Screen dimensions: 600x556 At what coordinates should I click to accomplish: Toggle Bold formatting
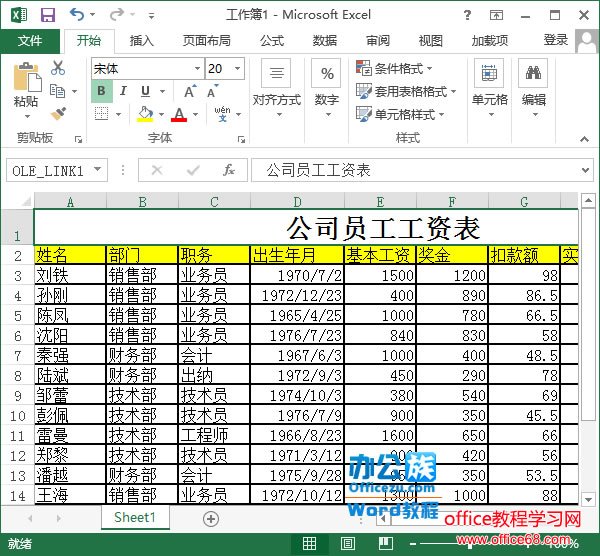[x=100, y=92]
